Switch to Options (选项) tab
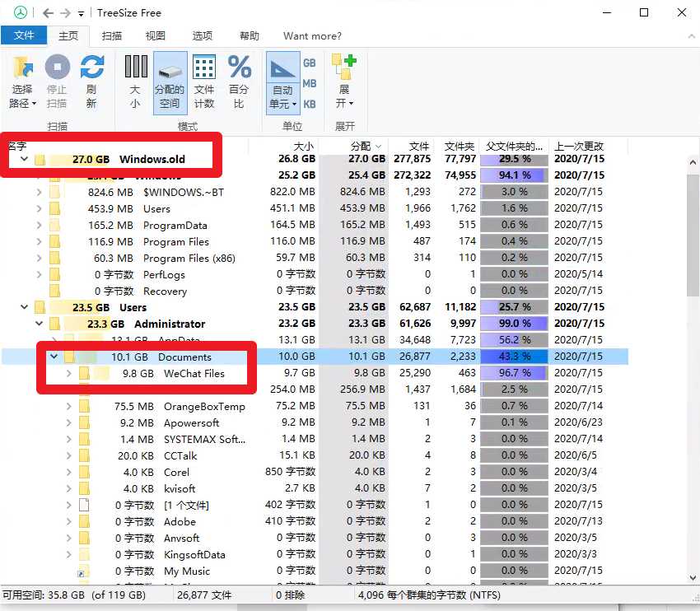This screenshot has height=611, width=700. coord(203,35)
